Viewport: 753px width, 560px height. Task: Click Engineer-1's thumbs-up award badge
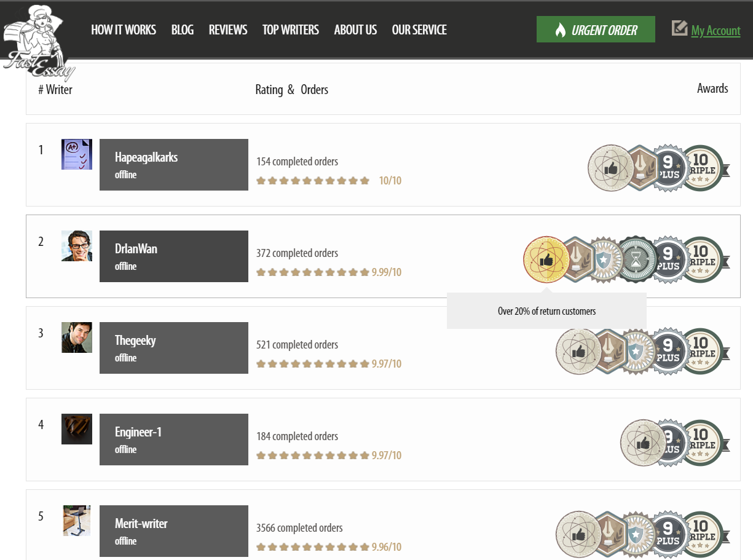point(643,443)
